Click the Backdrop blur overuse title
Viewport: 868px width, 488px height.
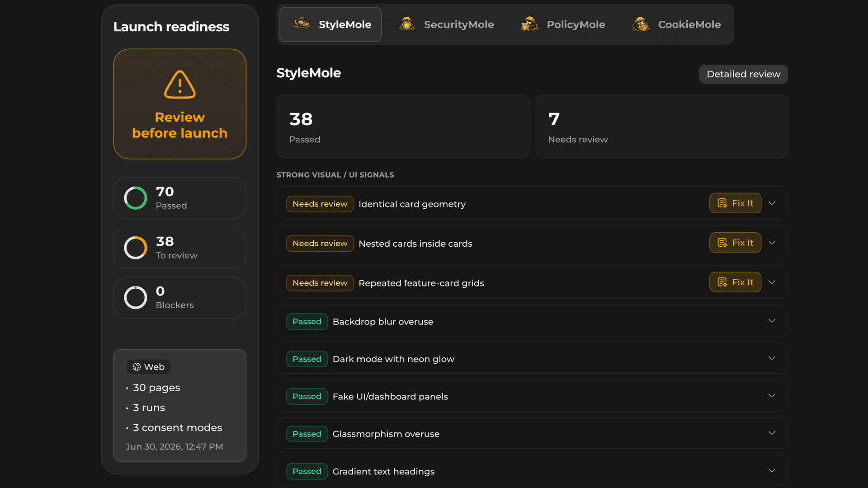(383, 322)
